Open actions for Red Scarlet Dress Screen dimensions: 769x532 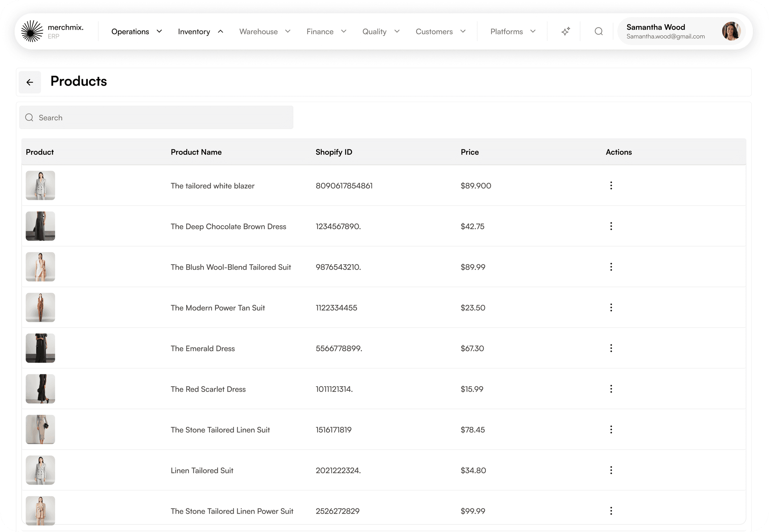click(x=611, y=389)
